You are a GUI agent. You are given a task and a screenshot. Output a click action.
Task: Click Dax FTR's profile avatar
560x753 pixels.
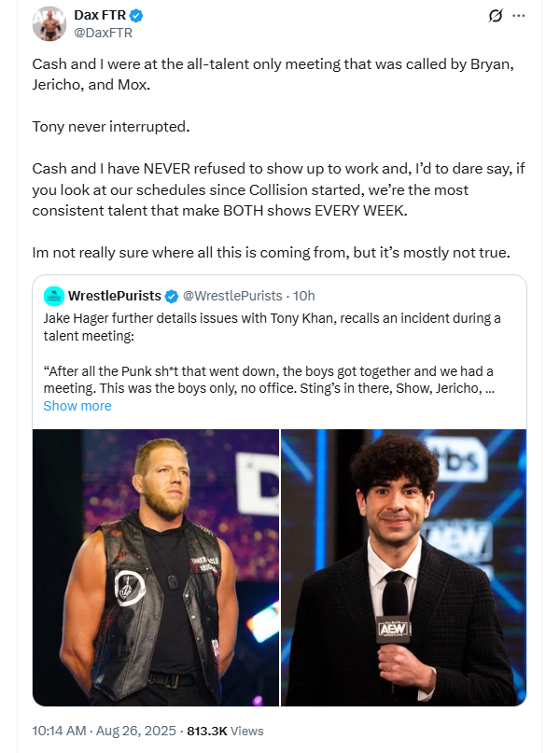click(49, 23)
